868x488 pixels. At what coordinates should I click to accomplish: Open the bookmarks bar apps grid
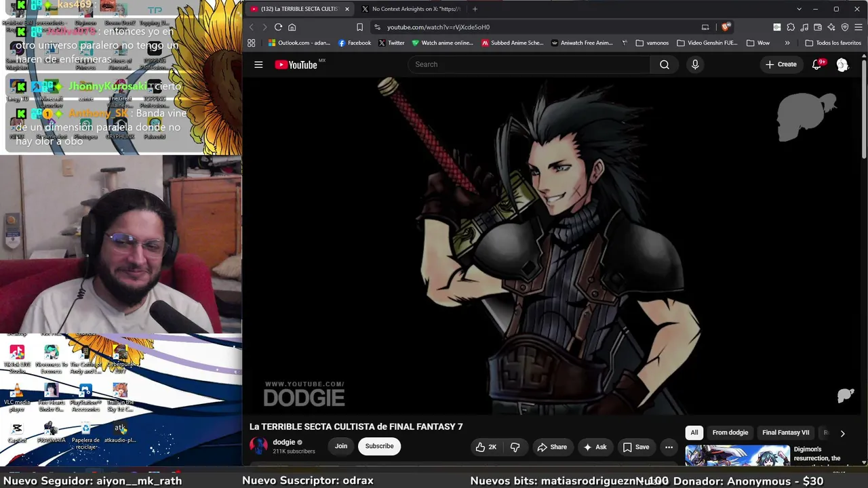tap(251, 43)
